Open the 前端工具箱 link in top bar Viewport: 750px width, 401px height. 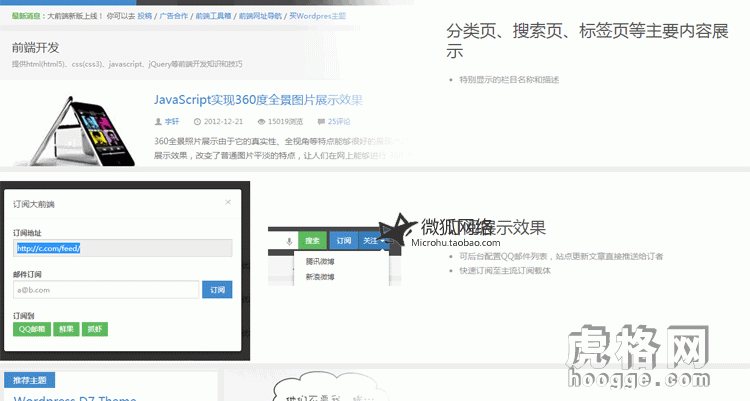tap(211, 17)
